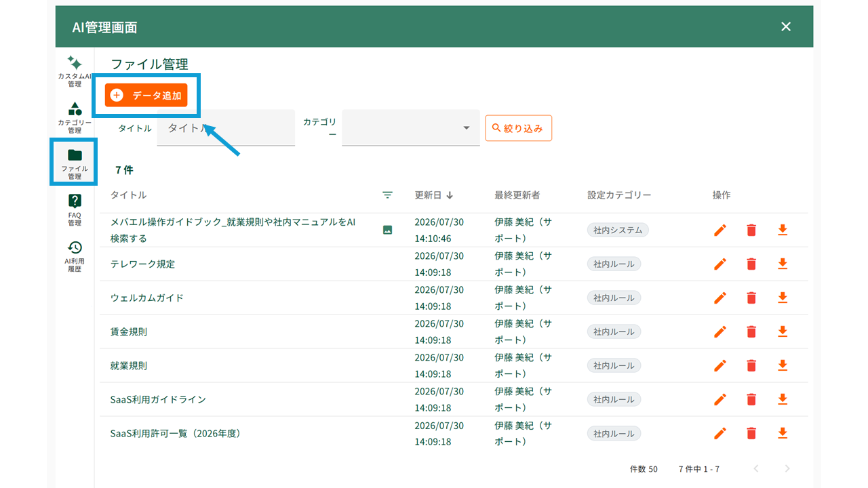Click the タイトル column header

128,195
